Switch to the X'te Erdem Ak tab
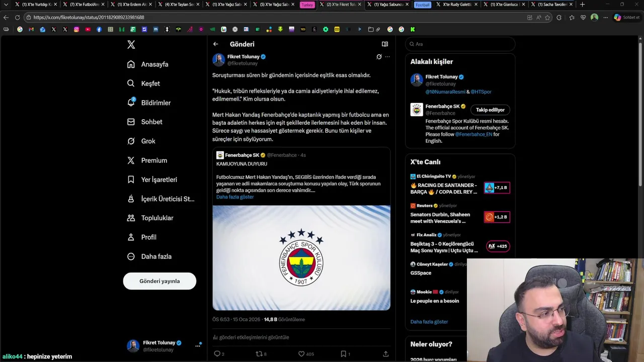The image size is (644, 362). click(131, 5)
